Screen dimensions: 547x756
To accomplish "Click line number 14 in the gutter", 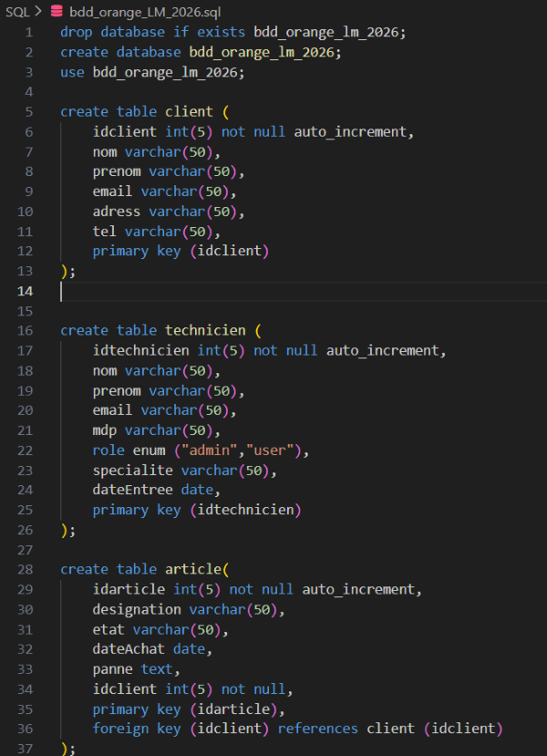I will [25, 291].
